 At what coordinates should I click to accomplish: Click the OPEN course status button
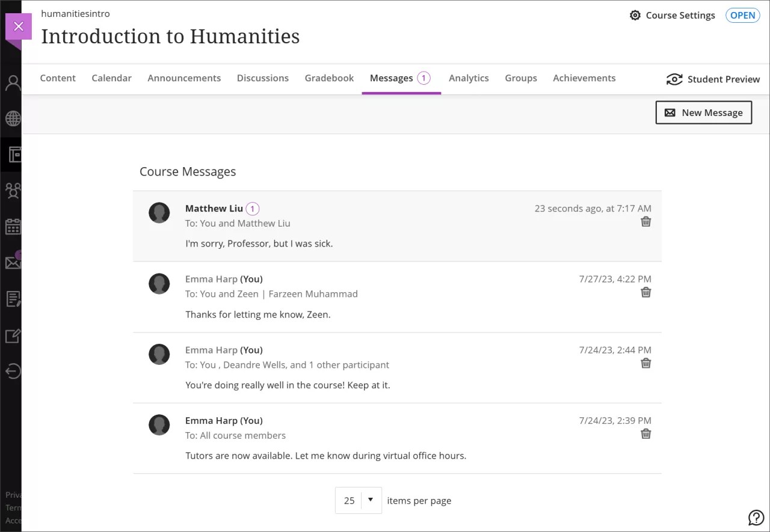pos(742,15)
